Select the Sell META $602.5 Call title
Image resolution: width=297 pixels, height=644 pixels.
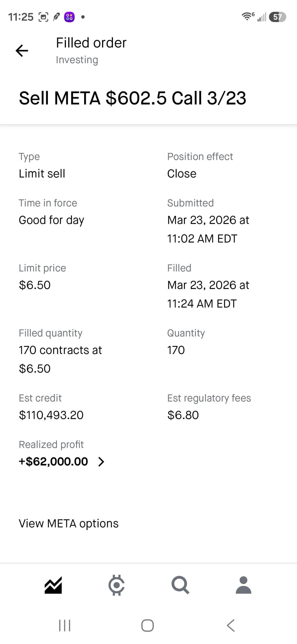(132, 98)
